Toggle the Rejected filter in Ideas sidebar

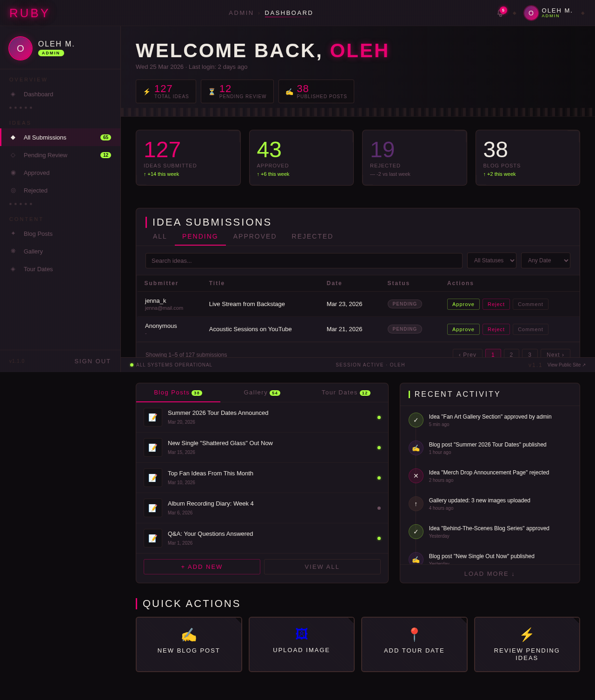[35, 190]
